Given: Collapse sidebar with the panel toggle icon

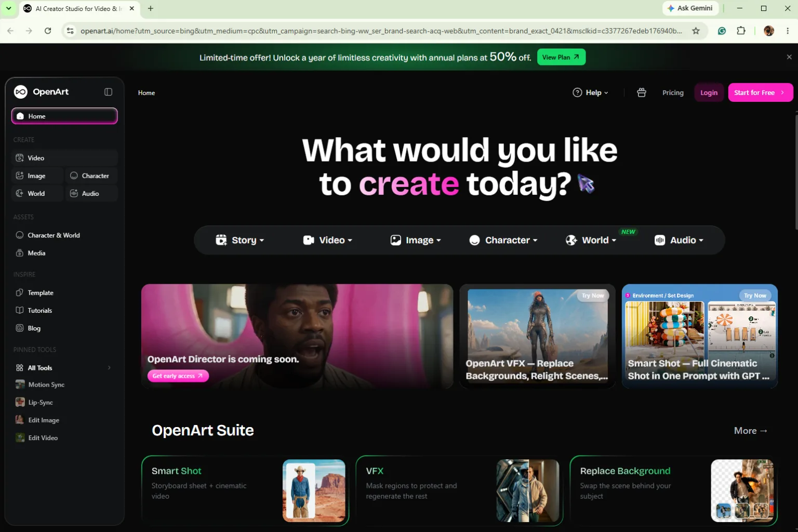Looking at the screenshot, I should point(108,92).
